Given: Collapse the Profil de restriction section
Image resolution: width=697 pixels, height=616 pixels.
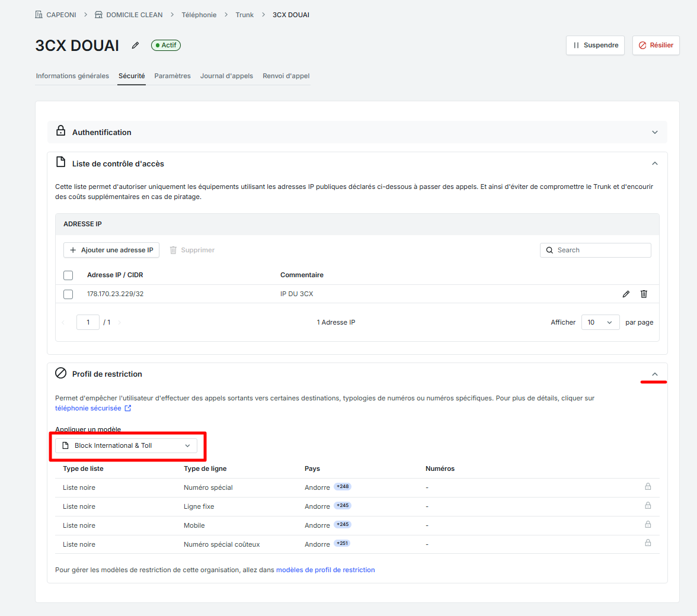Looking at the screenshot, I should (x=655, y=374).
